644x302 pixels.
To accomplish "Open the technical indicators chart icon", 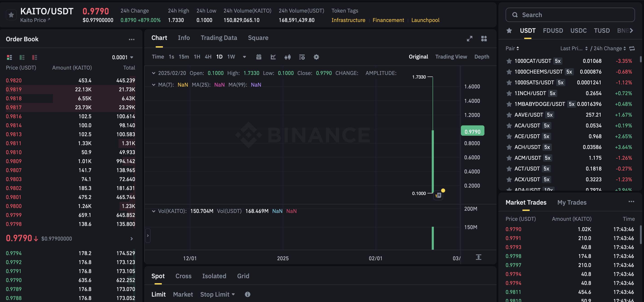I will click(273, 57).
